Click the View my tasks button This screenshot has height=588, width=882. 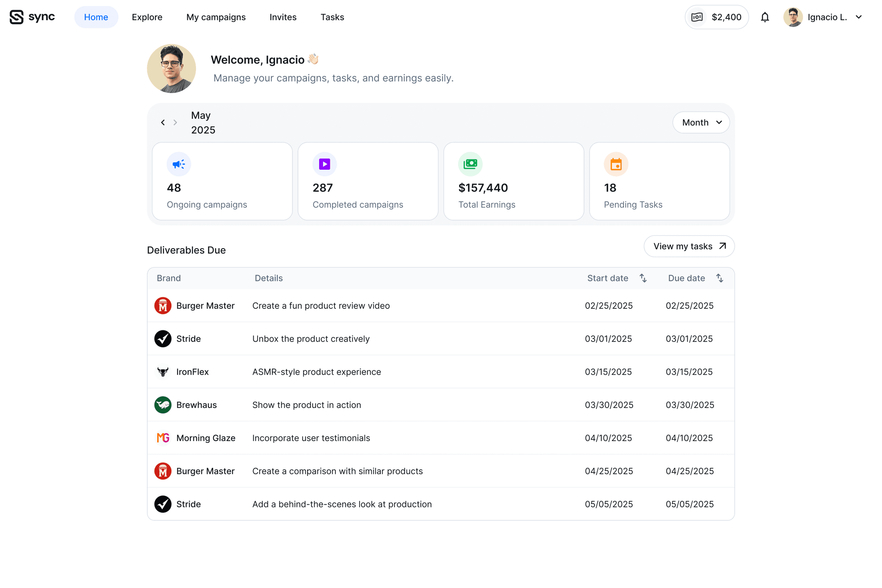click(689, 246)
